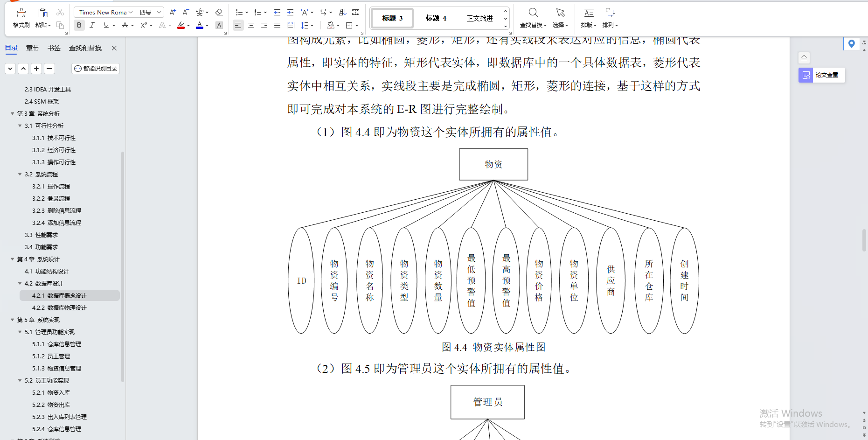Open the font color picker
This screenshot has width=868, height=440.
[199, 25]
